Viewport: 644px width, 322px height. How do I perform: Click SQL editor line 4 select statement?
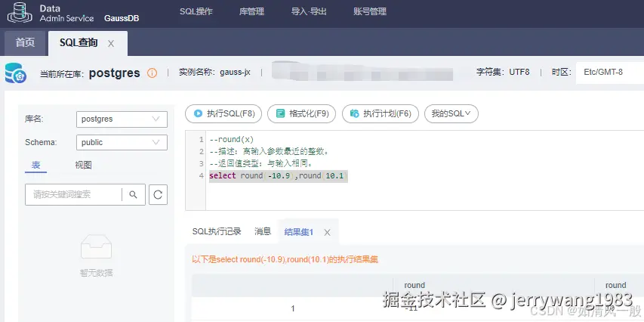click(x=278, y=176)
